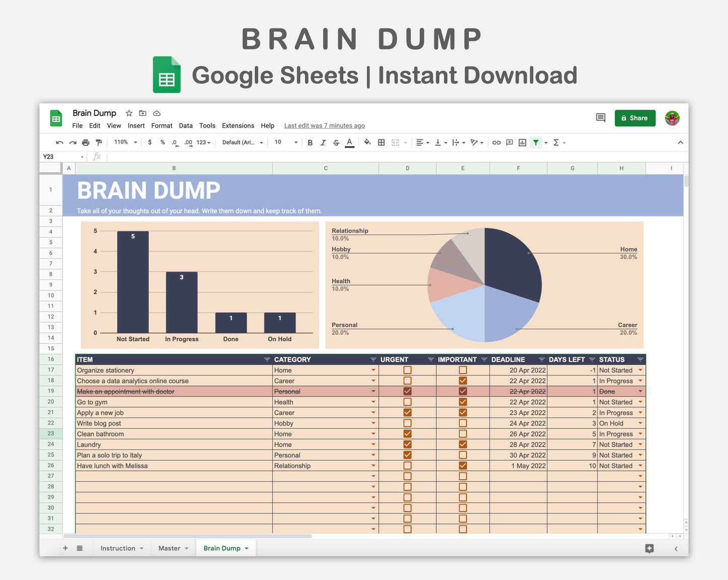Check Urgent for Have lunch with Melissa
Viewport: 728px width, 580px height.
pyautogui.click(x=407, y=465)
